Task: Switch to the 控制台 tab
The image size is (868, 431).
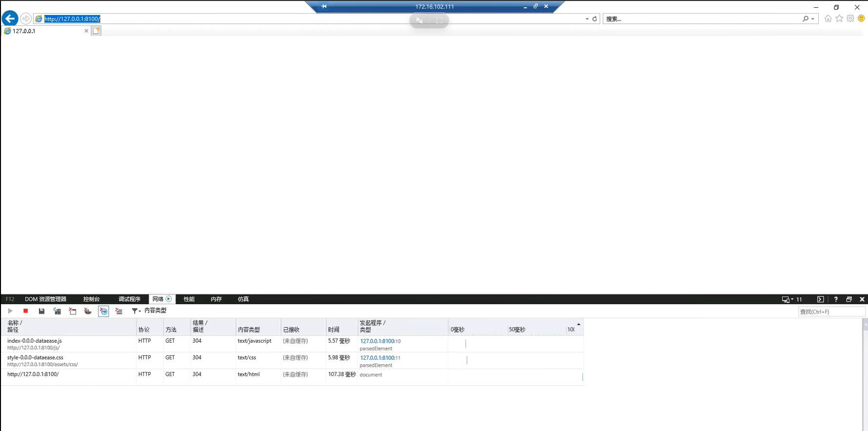Action: 91,299
